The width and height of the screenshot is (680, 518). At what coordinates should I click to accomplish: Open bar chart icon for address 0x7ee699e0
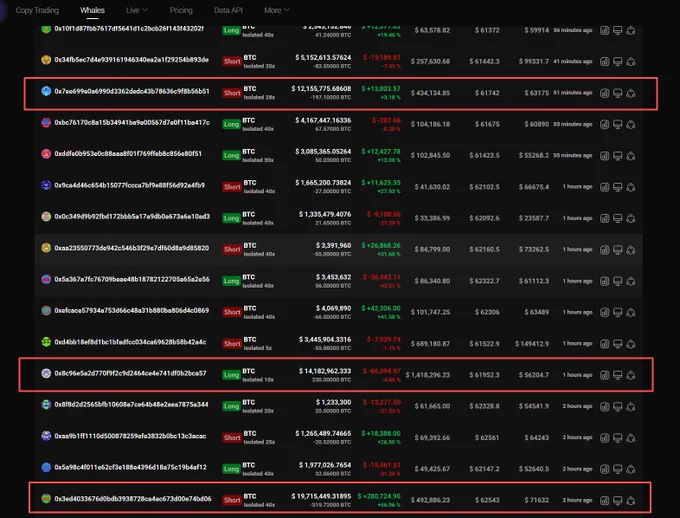605,93
